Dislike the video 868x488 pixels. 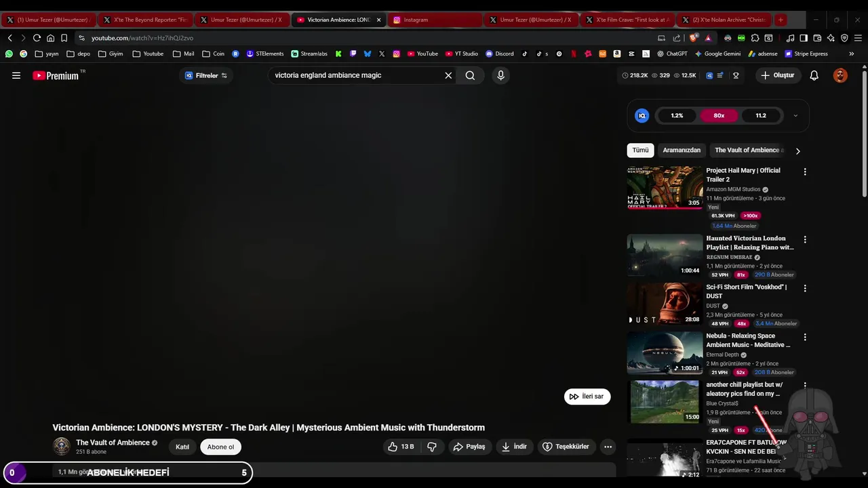pyautogui.click(x=432, y=447)
